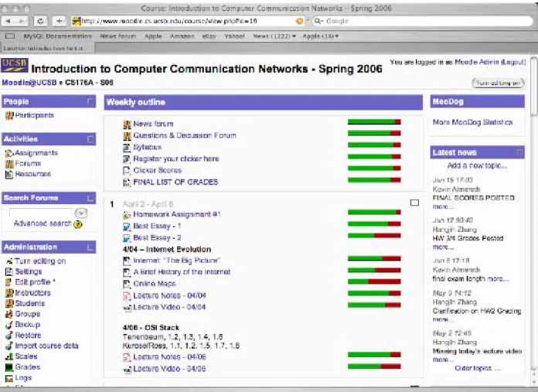The width and height of the screenshot is (538, 392).
Task: Click the forum search go button
Action: (x=80, y=213)
